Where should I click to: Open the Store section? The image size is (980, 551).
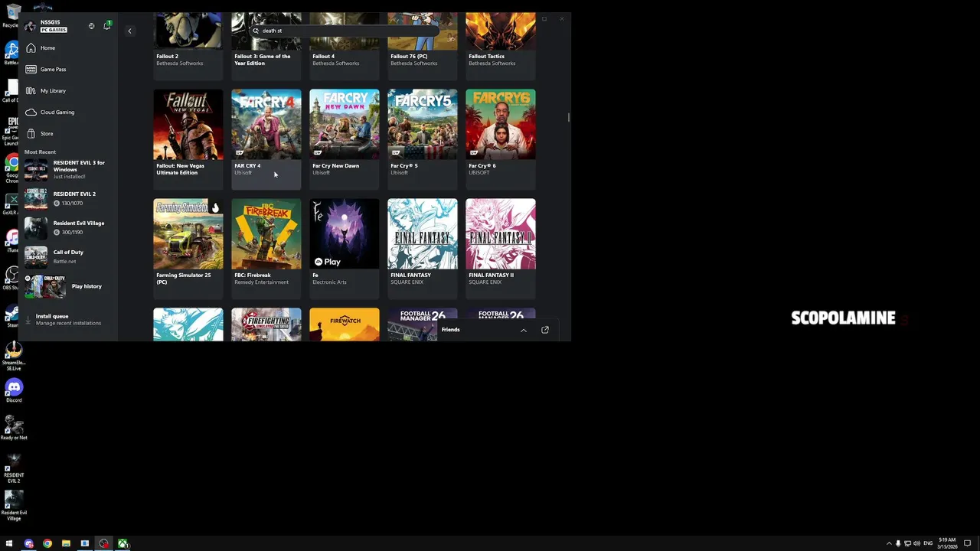tap(69, 134)
